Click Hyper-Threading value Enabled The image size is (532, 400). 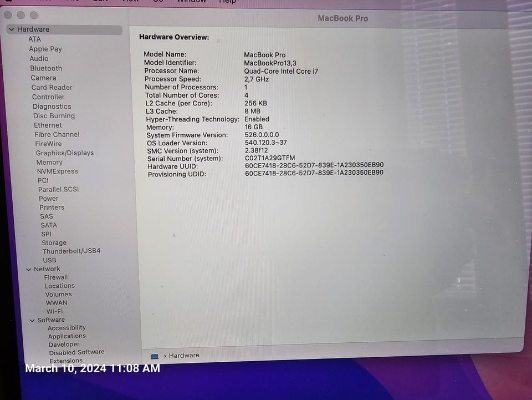coord(257,119)
